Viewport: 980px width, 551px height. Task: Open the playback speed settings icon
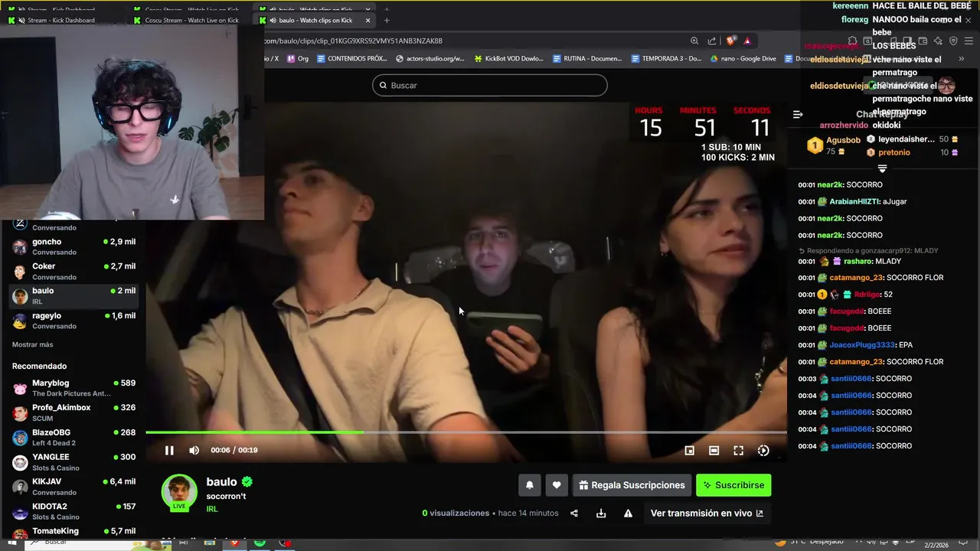[x=763, y=451]
